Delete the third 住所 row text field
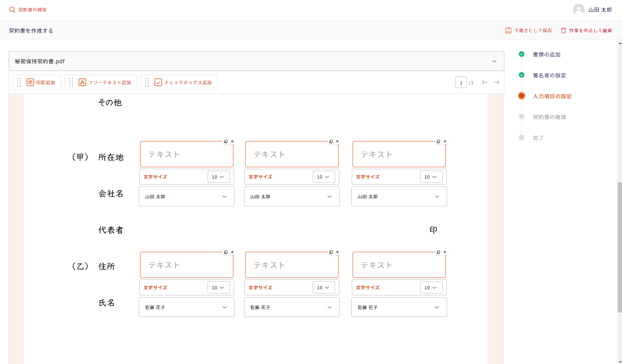Image resolution: width=622 pixels, height=364 pixels. pos(445,252)
